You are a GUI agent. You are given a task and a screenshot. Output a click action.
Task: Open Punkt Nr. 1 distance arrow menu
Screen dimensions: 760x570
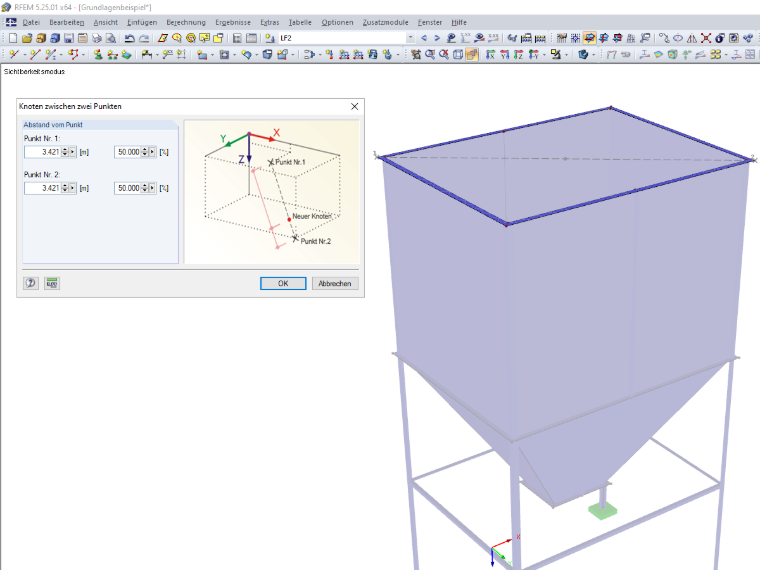pyautogui.click(x=73, y=152)
